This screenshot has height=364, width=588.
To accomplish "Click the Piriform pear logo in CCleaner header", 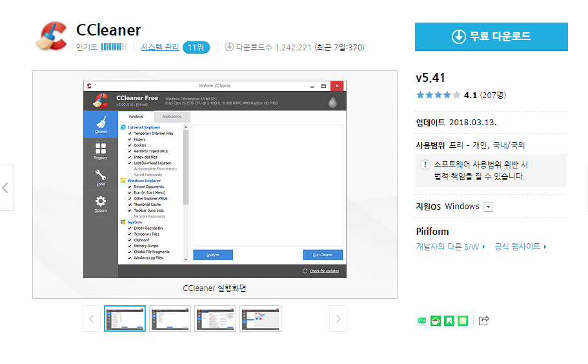I will click(332, 101).
